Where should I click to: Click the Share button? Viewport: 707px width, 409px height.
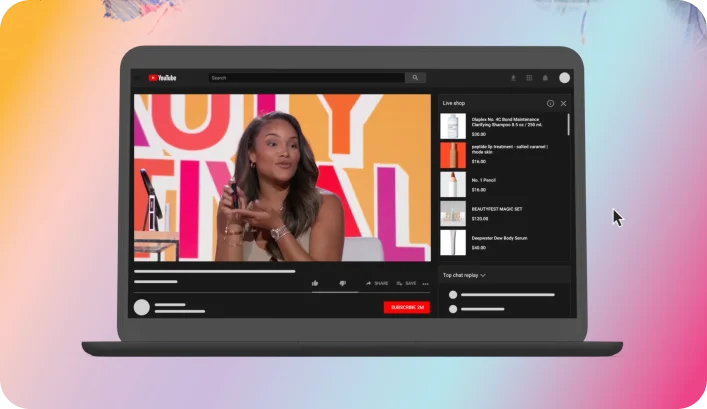point(377,283)
